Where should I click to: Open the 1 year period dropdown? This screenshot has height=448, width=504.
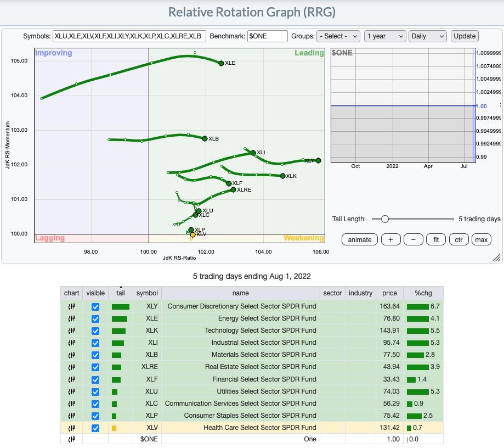point(385,36)
